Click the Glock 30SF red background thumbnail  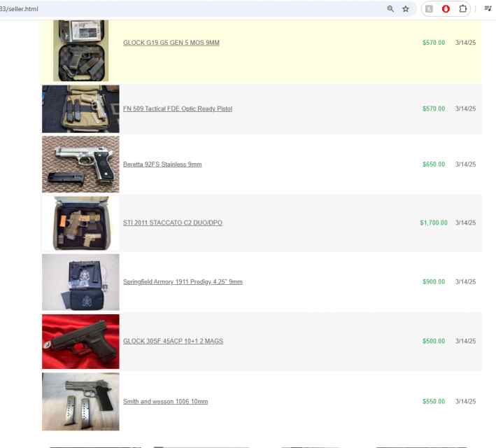point(80,342)
